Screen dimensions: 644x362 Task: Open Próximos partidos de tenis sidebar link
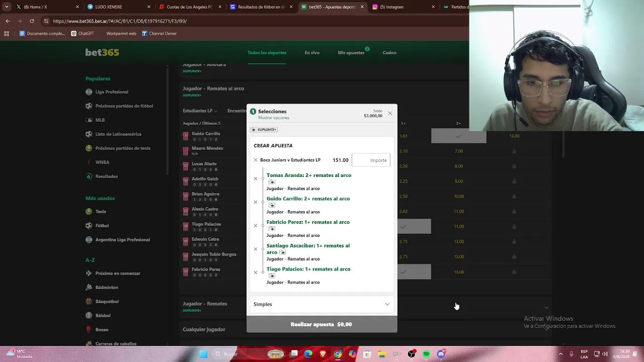[123, 148]
